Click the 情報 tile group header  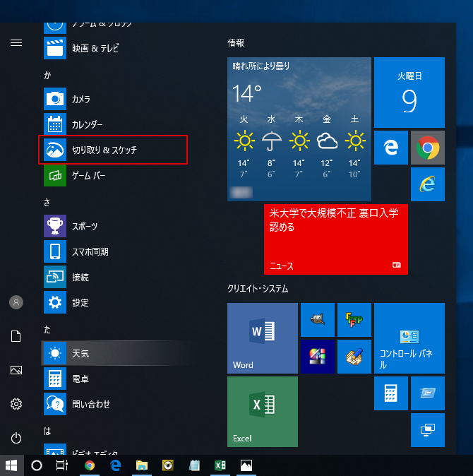[236, 43]
